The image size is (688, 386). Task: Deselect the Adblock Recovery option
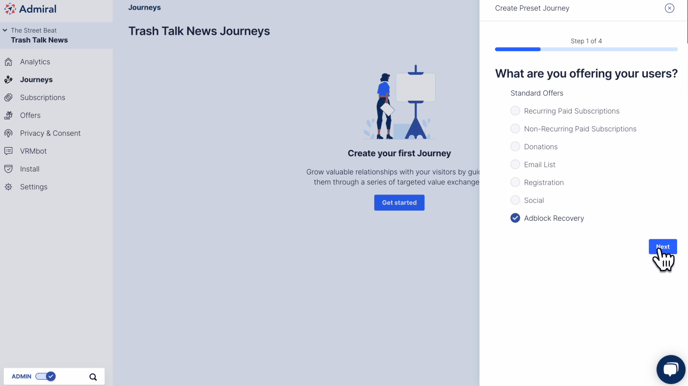515,218
